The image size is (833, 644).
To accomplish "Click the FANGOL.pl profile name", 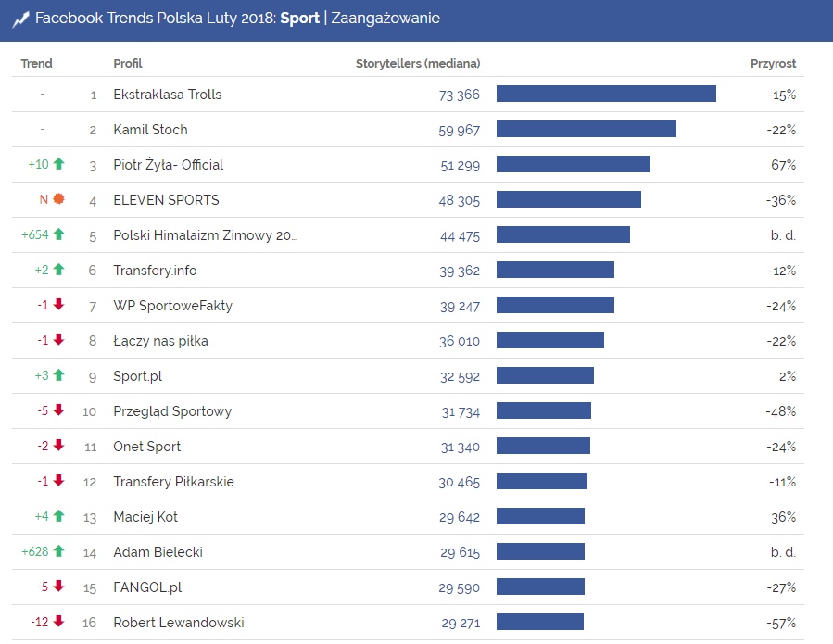I will tap(148, 587).
